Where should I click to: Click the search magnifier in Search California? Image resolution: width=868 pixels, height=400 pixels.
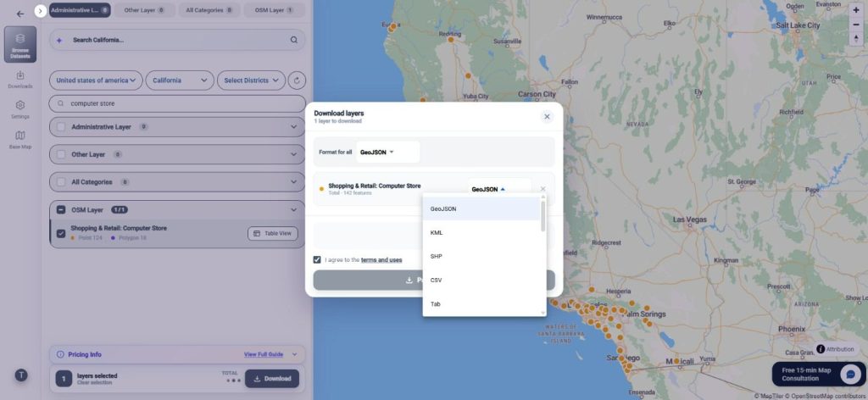tap(294, 40)
